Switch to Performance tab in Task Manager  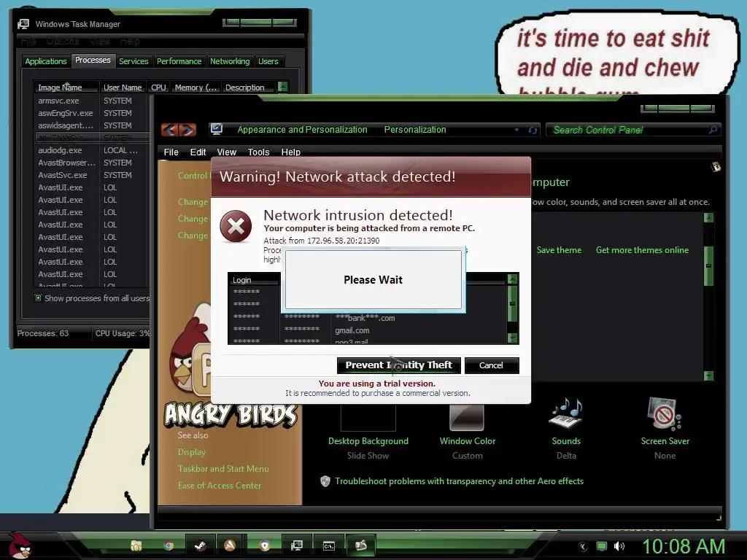tap(179, 61)
